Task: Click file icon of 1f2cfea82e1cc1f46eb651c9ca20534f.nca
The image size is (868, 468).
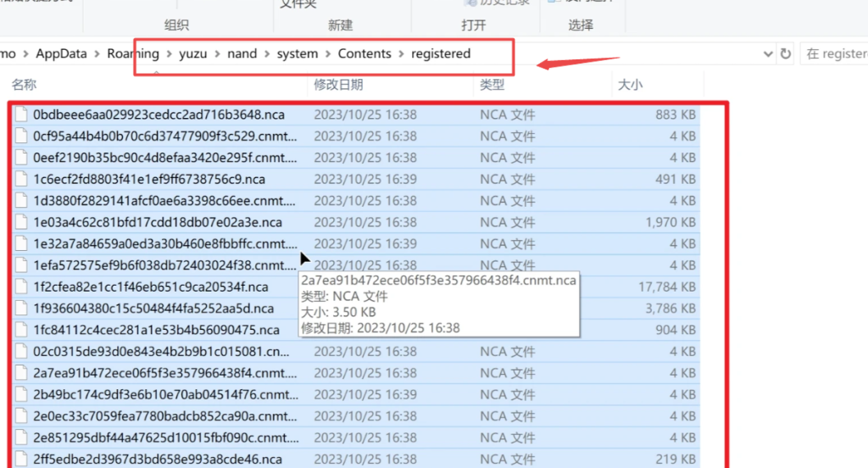Action: [21, 287]
